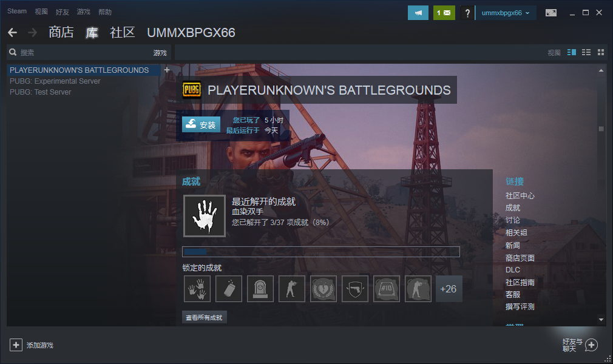Select the pistol shield locked achievement
613x364 pixels.
(355, 289)
